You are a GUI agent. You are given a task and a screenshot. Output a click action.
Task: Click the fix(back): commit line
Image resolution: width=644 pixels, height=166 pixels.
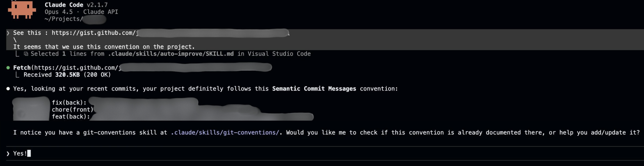[x=69, y=103]
